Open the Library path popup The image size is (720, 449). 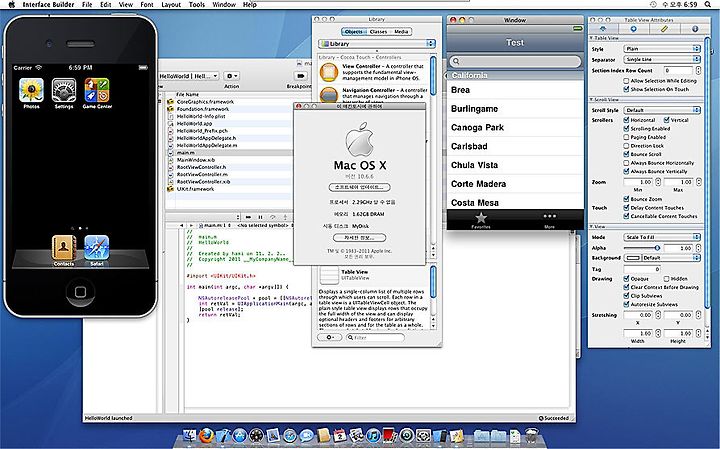click(x=377, y=44)
